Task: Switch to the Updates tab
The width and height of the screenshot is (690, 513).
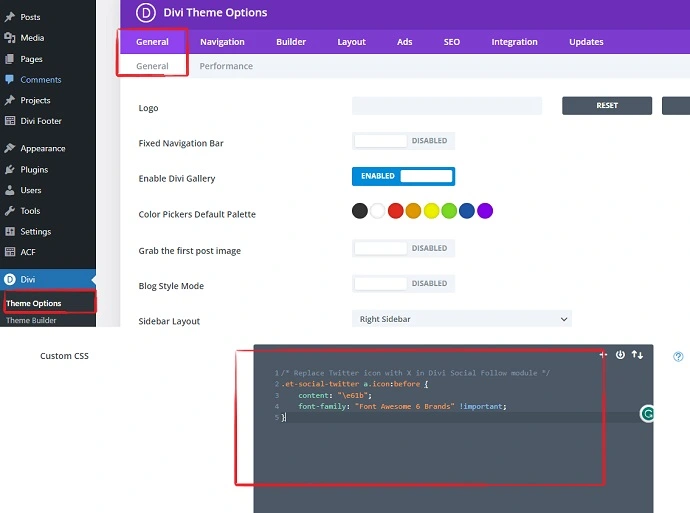Action: pos(586,42)
